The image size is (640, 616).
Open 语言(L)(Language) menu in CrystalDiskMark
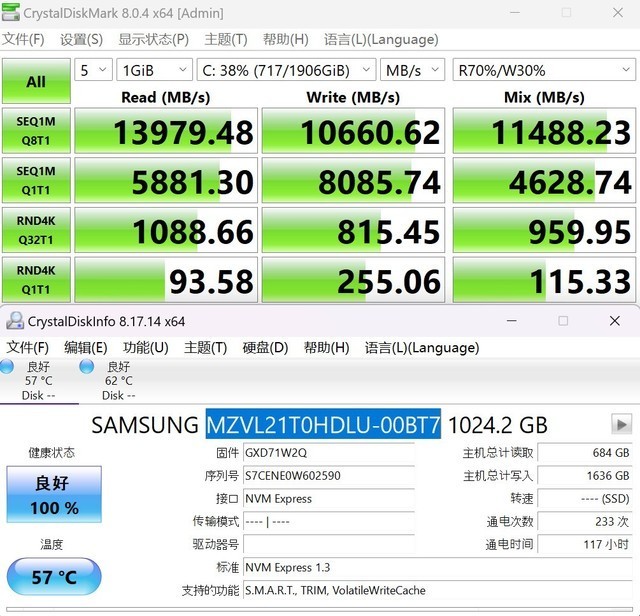[381, 40]
